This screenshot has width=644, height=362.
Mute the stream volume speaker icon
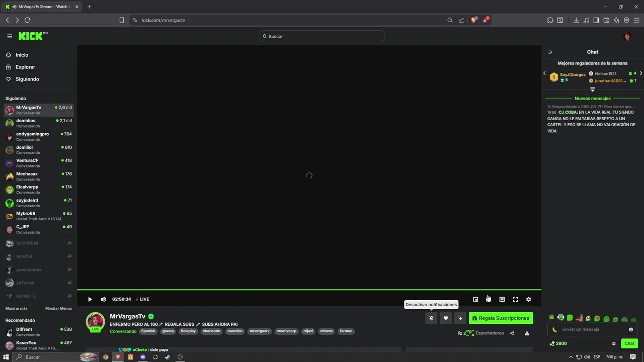[103, 299]
